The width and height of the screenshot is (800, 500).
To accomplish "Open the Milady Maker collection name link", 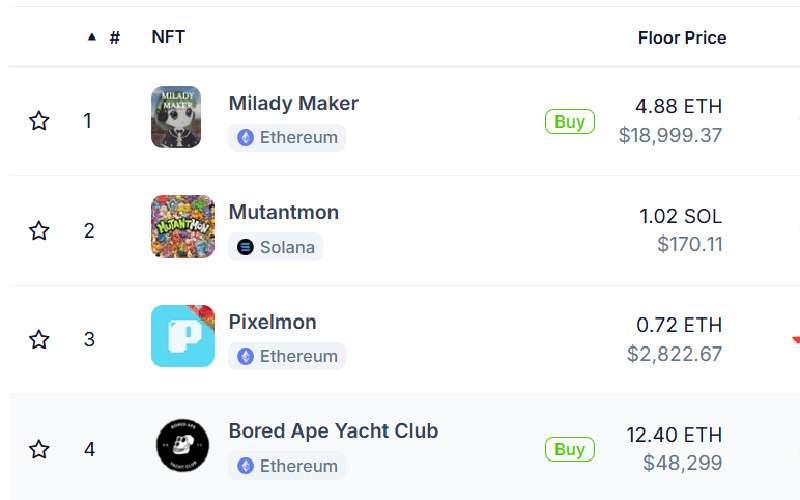I will coord(293,104).
